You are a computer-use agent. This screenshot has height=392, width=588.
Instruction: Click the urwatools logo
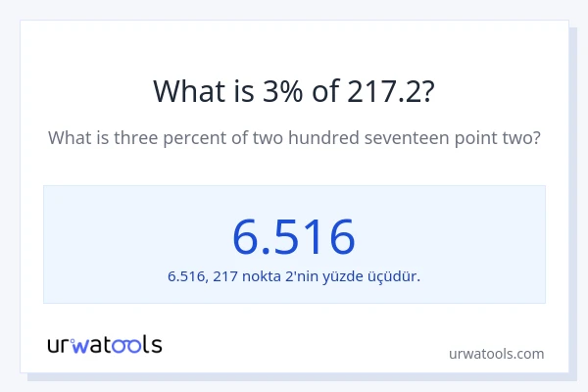click(105, 344)
